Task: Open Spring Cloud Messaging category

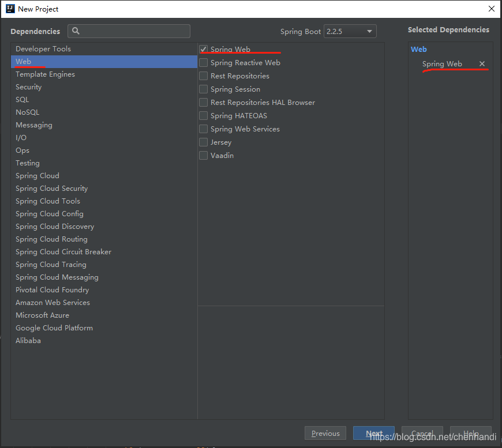Action: [x=104, y=277]
